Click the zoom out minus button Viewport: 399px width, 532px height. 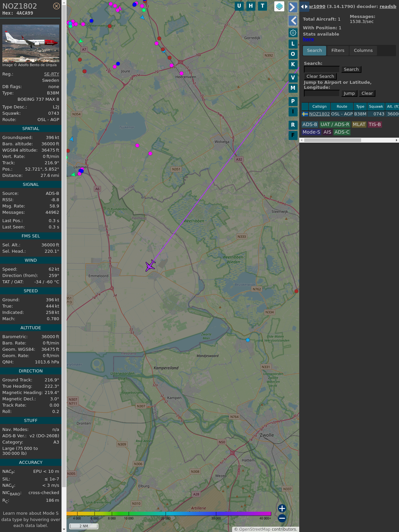(282, 518)
